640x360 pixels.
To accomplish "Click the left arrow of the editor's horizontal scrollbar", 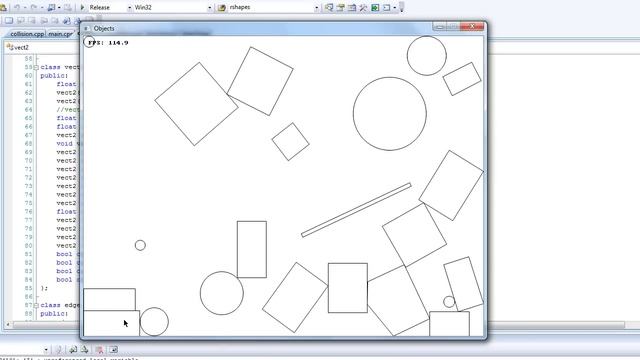I will 8,324.
